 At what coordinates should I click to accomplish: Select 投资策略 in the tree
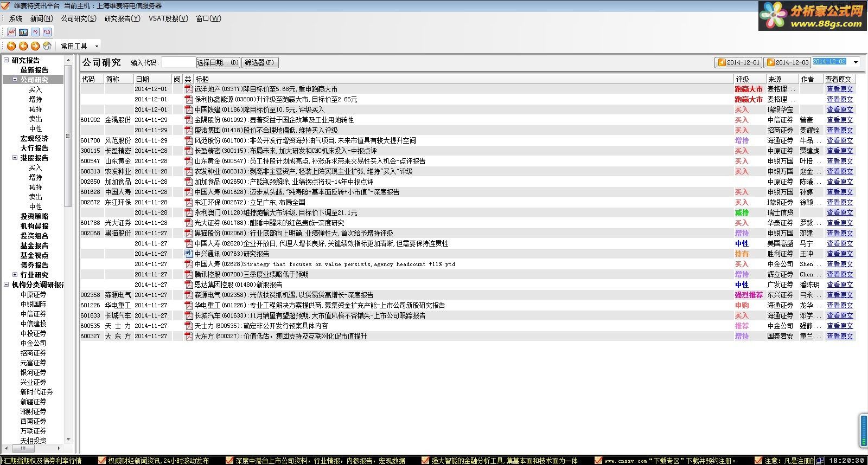(x=34, y=216)
